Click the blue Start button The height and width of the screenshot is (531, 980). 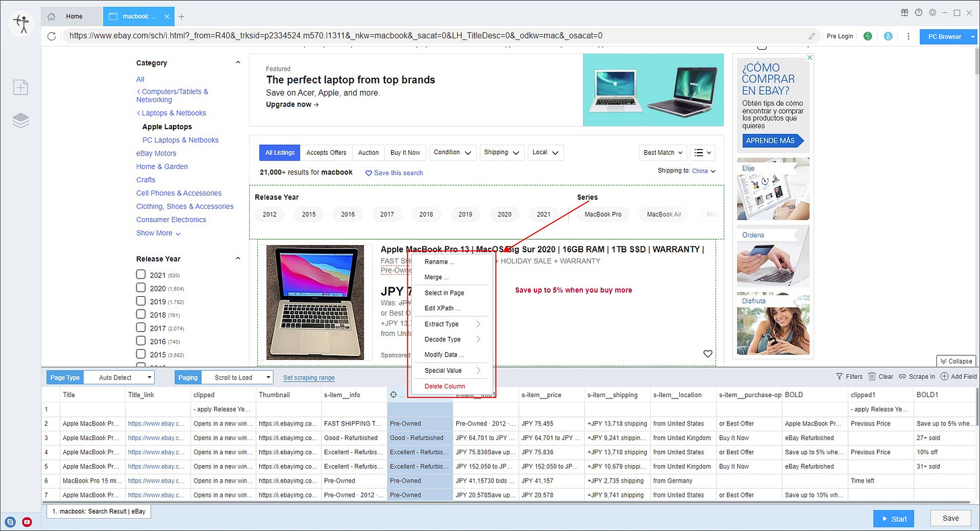[x=893, y=518]
